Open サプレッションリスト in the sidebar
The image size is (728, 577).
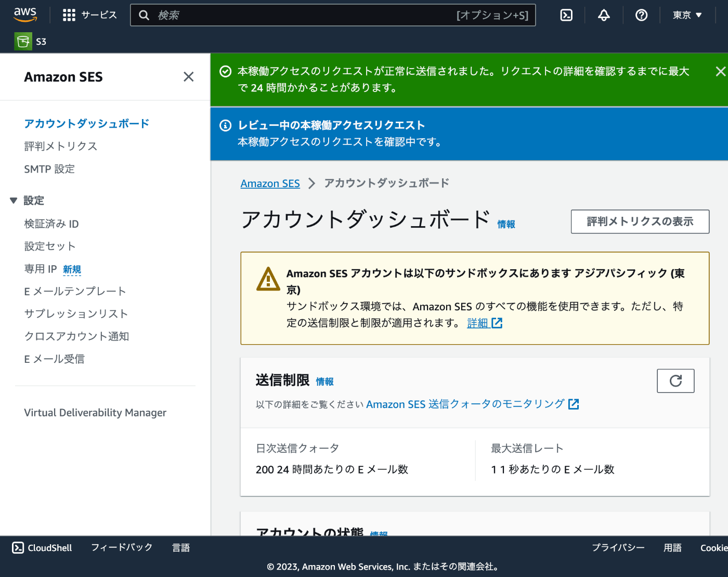[76, 313]
